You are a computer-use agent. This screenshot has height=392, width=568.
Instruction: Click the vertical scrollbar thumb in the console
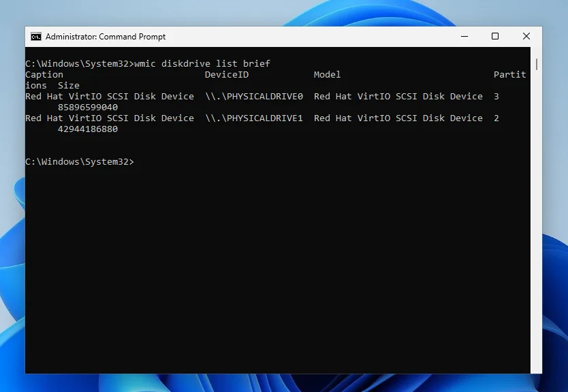(x=536, y=65)
